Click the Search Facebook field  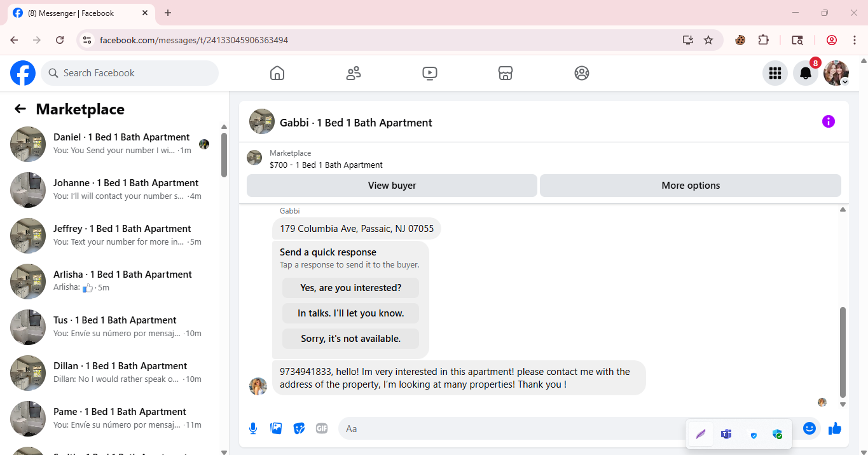(x=130, y=73)
